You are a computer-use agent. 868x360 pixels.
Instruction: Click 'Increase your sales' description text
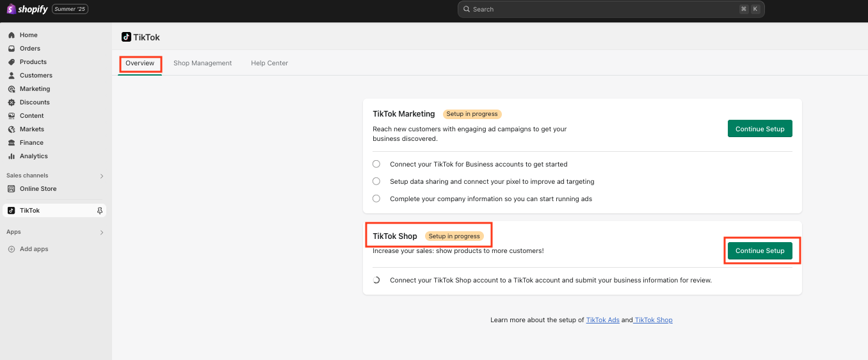click(458, 250)
